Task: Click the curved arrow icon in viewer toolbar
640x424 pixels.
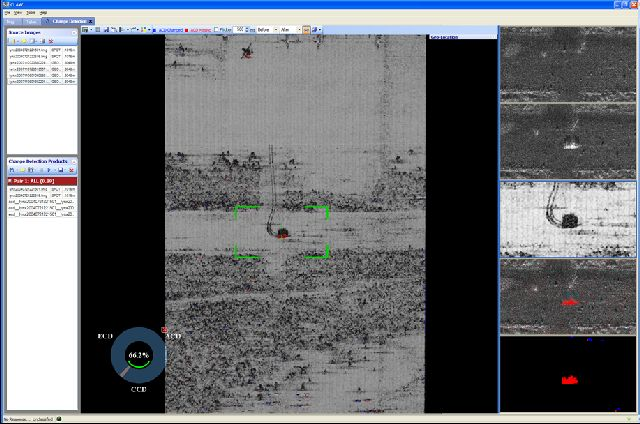Action: point(133,30)
